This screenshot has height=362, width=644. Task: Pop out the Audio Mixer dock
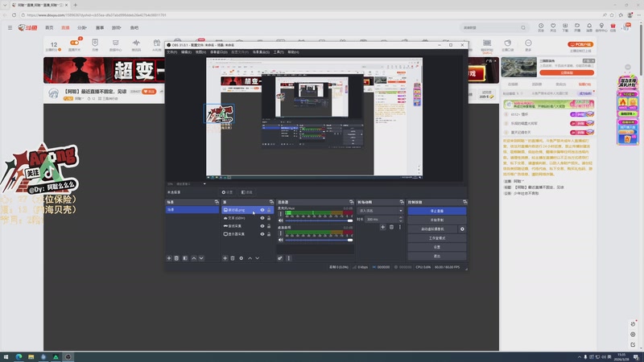click(x=351, y=202)
